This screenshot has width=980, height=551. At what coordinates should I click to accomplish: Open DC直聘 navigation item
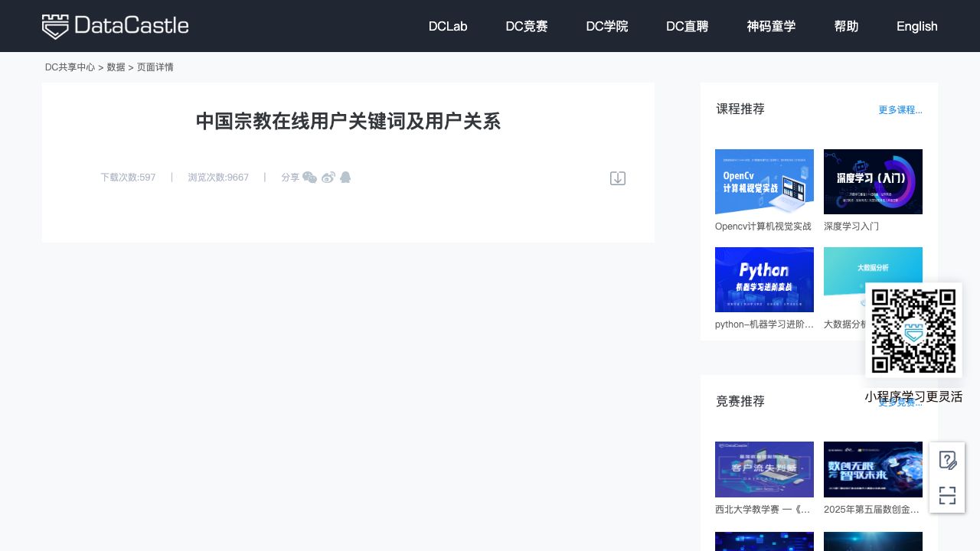click(688, 26)
